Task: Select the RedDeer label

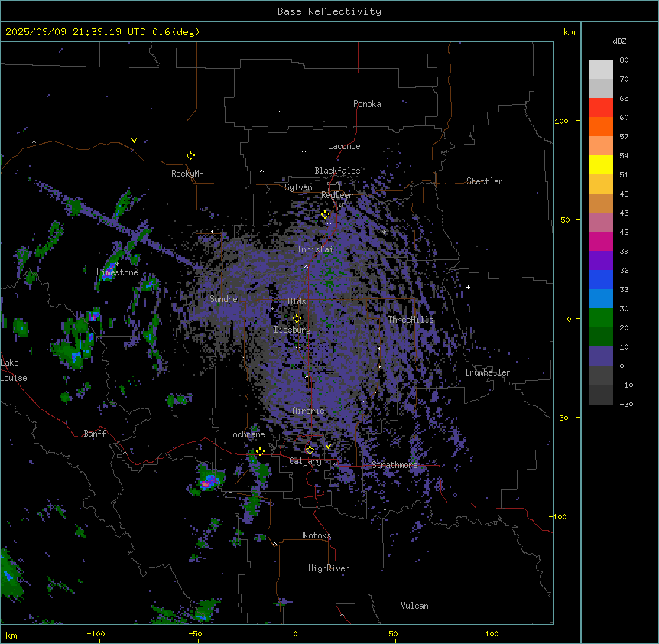Action: click(x=336, y=195)
